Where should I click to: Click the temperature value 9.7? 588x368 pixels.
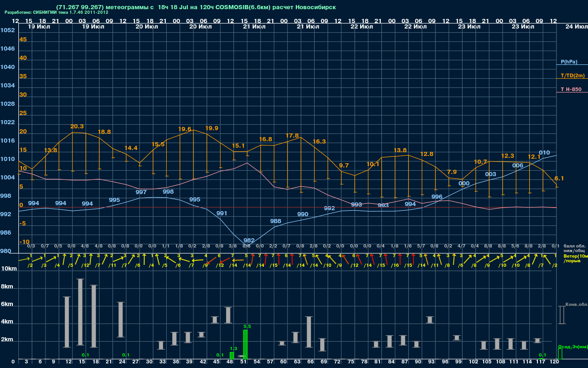pyautogui.click(x=344, y=166)
